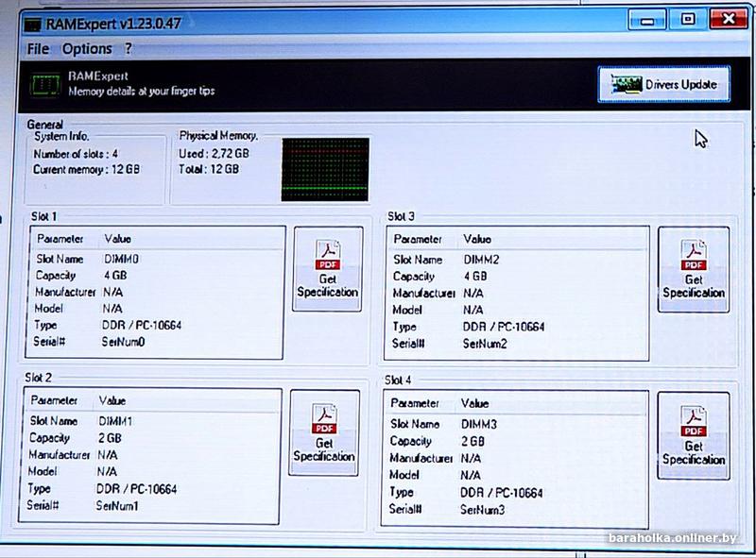This screenshot has width=756, height=558.
Task: Click the RAMExpert app icon in title bar
Action: (36, 23)
